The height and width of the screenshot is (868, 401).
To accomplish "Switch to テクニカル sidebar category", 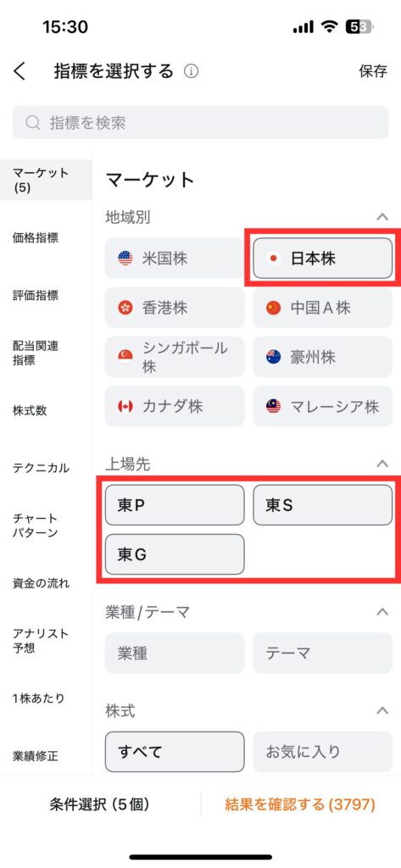I will click(41, 468).
